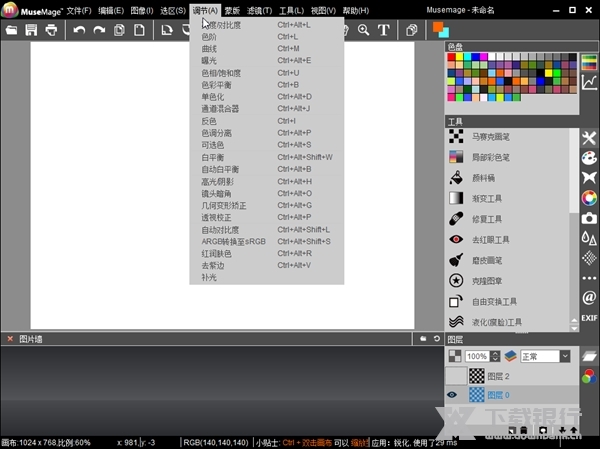Toggle visibility box of 图层 2
The height and width of the screenshot is (449, 600).
click(456, 376)
